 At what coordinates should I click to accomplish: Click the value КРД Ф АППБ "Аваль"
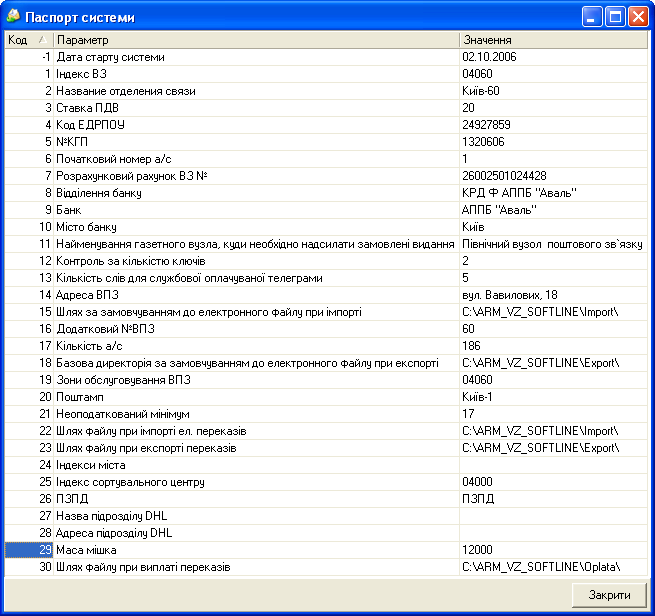pyautogui.click(x=519, y=193)
